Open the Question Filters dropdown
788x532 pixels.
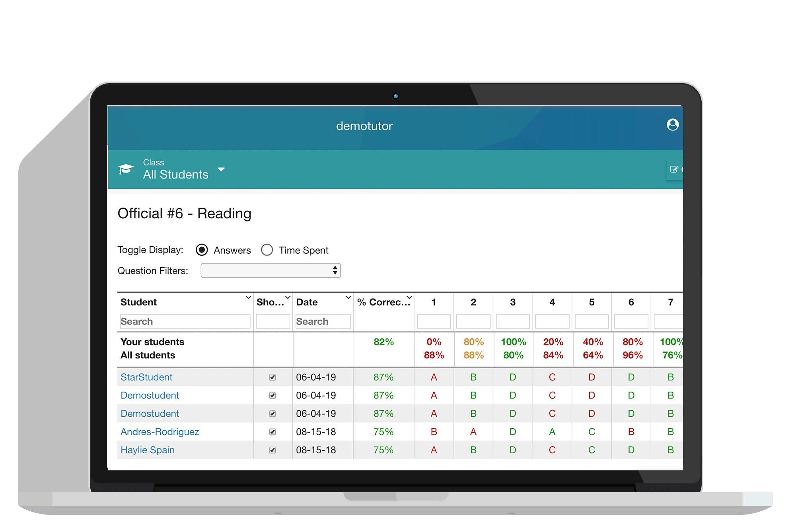pos(270,270)
